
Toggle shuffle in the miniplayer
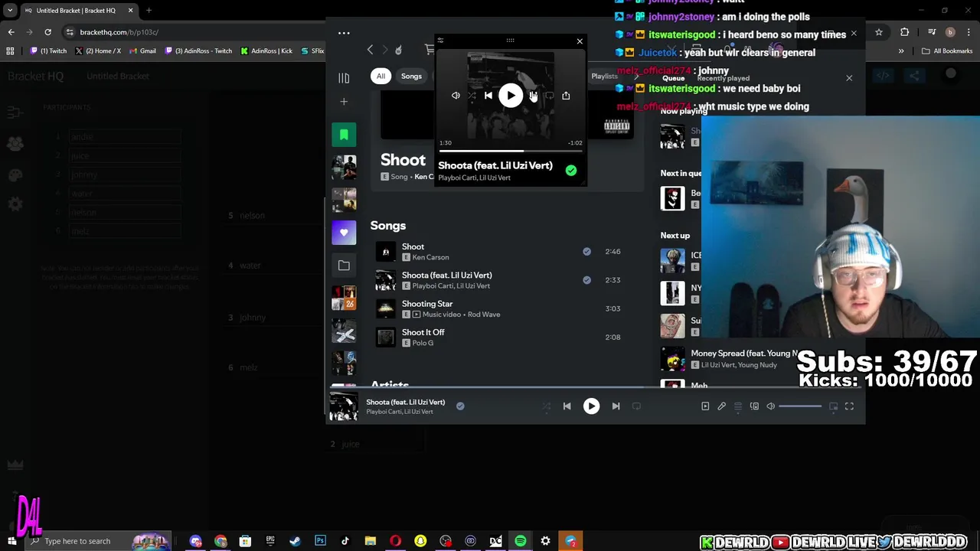[472, 96]
